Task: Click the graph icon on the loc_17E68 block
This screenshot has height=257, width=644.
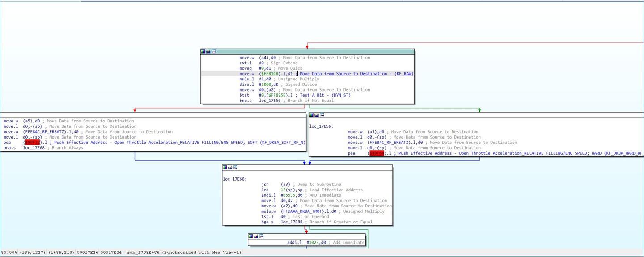Action: [230, 168]
